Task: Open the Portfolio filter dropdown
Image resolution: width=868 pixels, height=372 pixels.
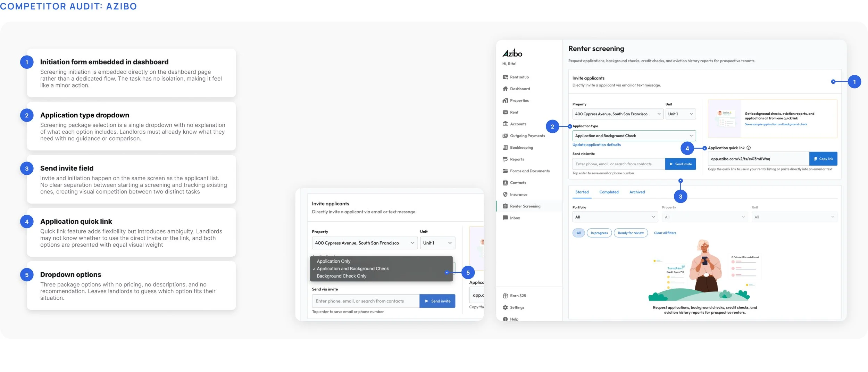Action: coord(615,217)
